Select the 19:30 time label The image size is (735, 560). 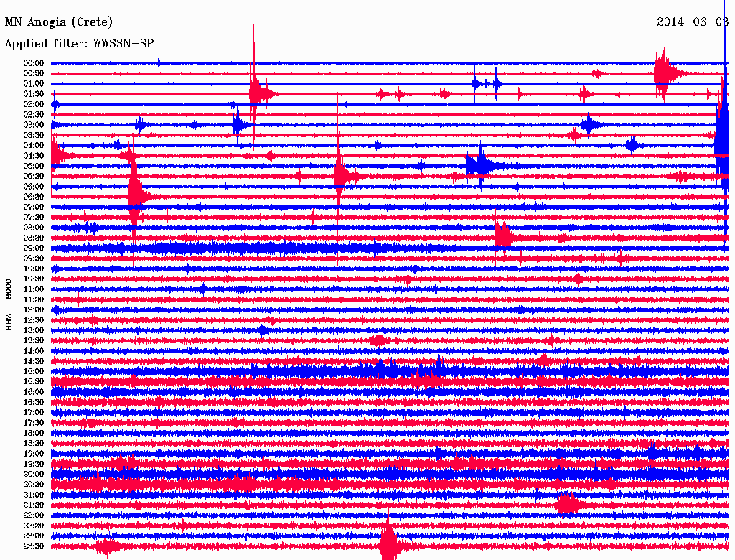[x=34, y=464]
